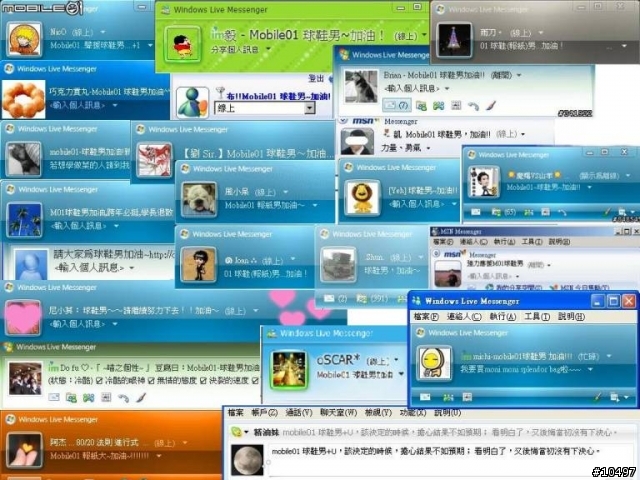640x480 pixels.
Task: Open 工具 menu in the MSN Messenger window
Action: coord(532,242)
